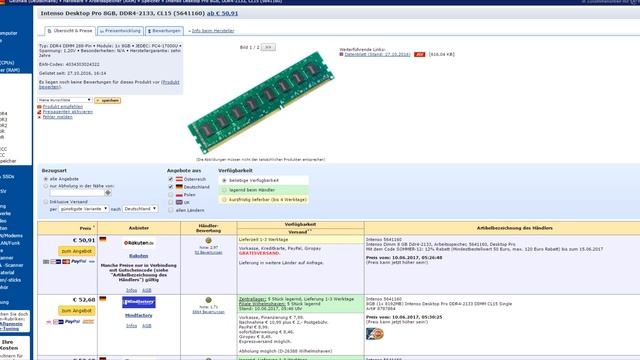Screen dimensions: 640x360
Task: Open the 'Deutschland' destination dropdown
Action: click(140, 209)
